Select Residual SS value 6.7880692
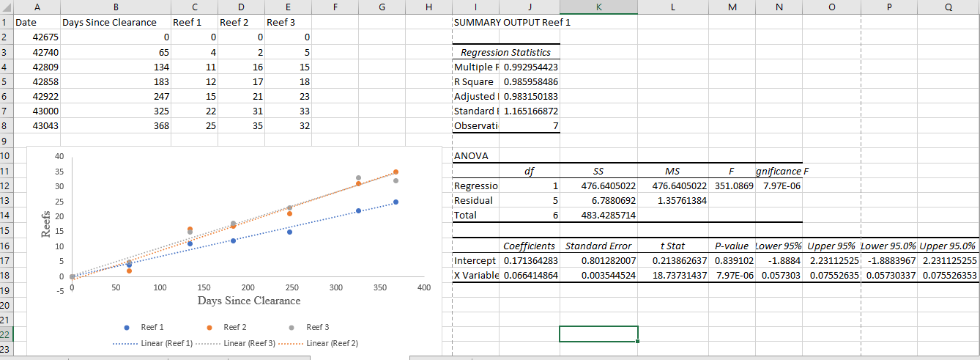Viewport: 980px width, 360px height. pyautogui.click(x=599, y=201)
